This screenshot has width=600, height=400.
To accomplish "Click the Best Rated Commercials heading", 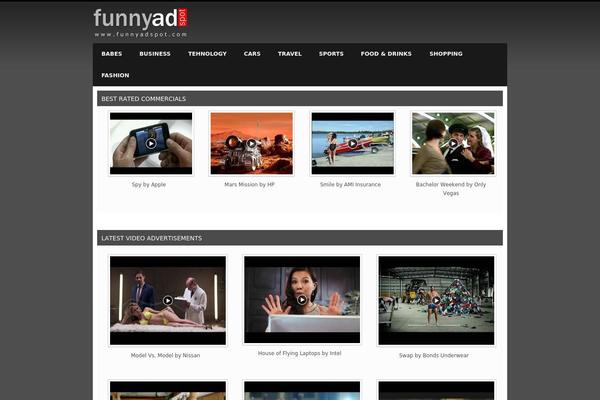I will click(143, 99).
